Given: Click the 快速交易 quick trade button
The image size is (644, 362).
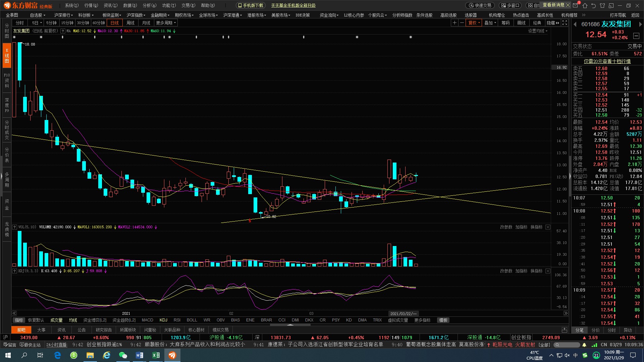Looking at the screenshot, I should 480,5.
